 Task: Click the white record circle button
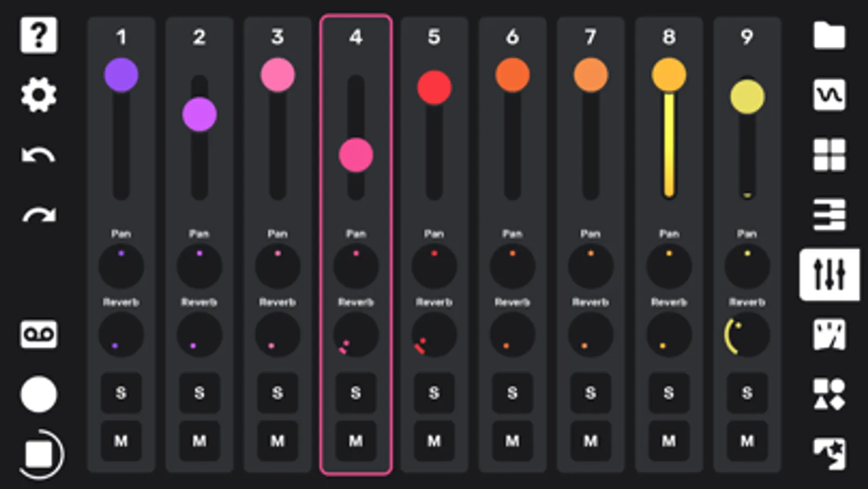tap(39, 394)
